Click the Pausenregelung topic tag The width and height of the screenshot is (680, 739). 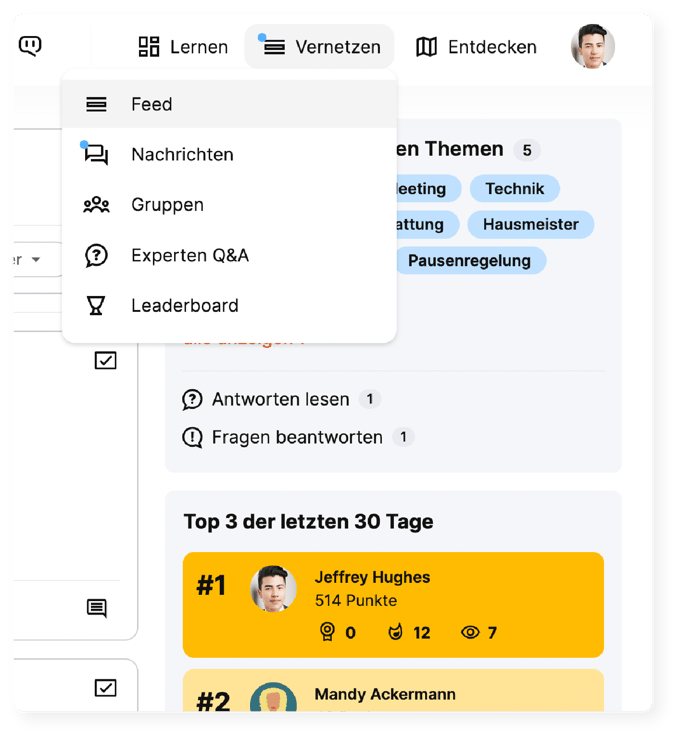(469, 260)
